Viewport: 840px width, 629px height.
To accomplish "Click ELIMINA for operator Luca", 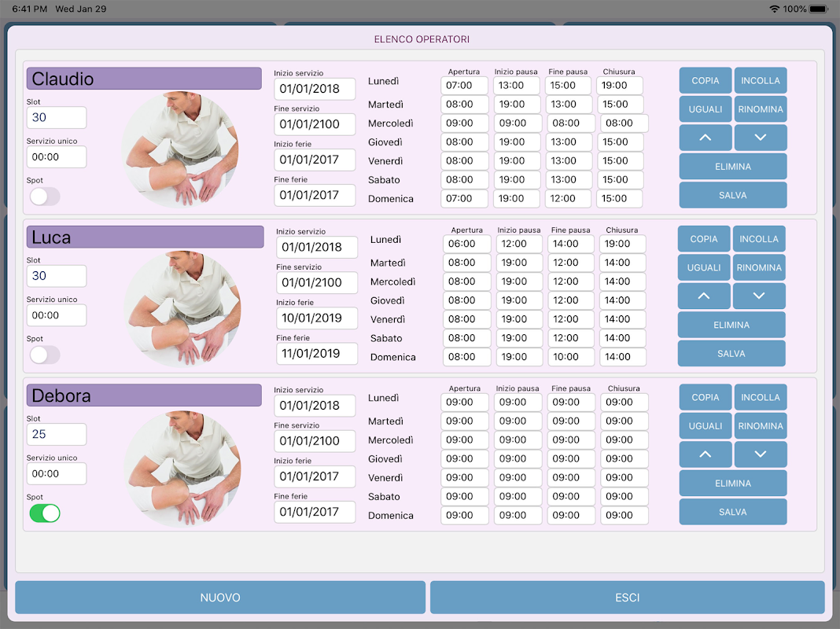I will coord(731,325).
